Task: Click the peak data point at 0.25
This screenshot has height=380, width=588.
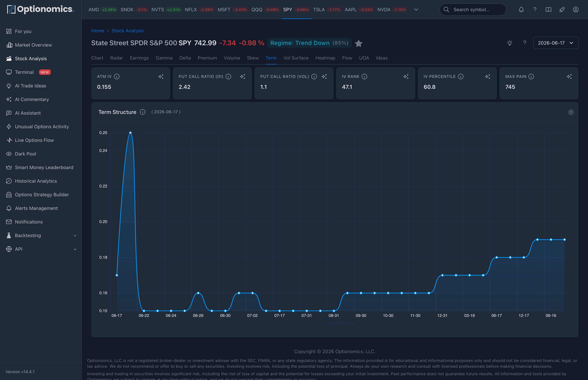Action: [x=130, y=133]
